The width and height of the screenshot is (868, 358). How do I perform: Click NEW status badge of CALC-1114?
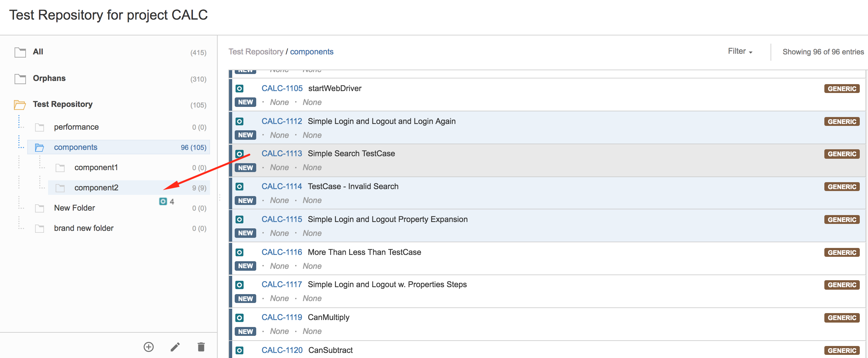246,201
